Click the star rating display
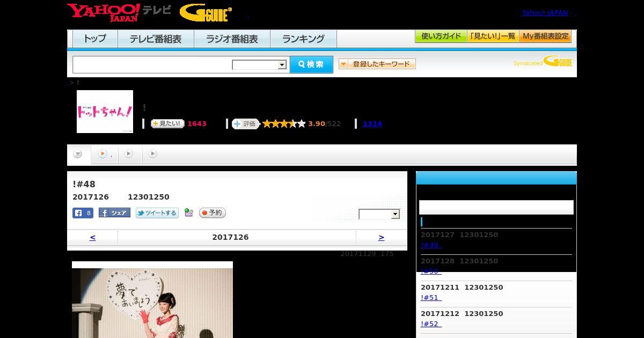 coord(284,124)
